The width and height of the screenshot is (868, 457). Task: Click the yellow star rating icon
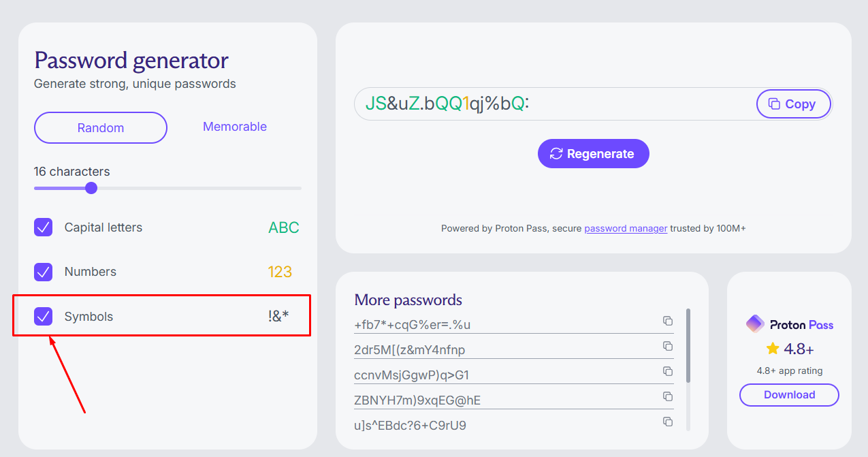(x=773, y=349)
